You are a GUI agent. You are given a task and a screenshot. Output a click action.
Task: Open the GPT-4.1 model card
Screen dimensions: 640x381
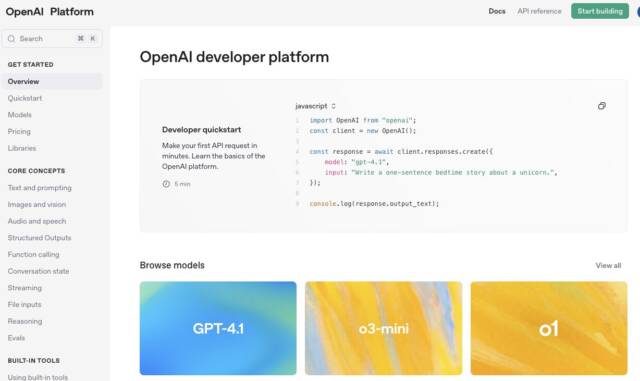(x=218, y=328)
